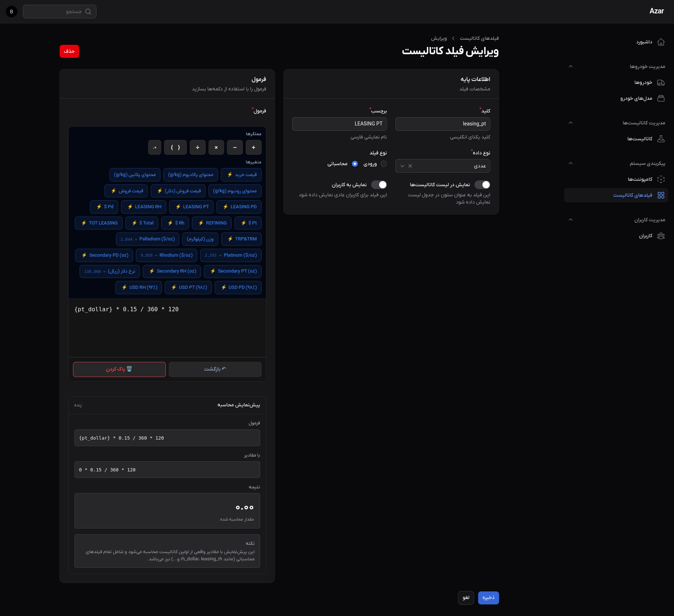Click the search magnifier icon
674x616 pixels.
click(88, 12)
